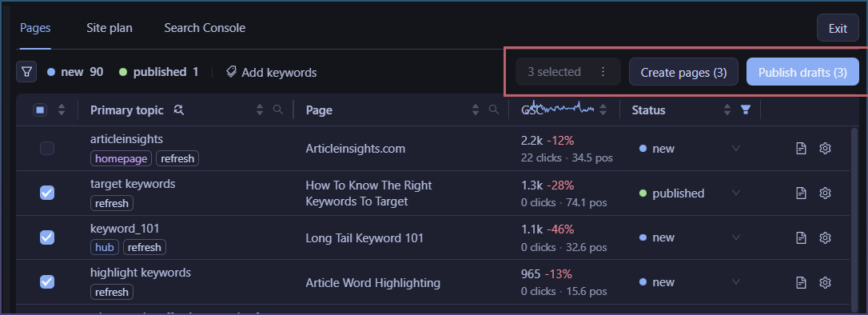
Task: Uncheck the keyword_101 row checkbox
Action: (47, 237)
